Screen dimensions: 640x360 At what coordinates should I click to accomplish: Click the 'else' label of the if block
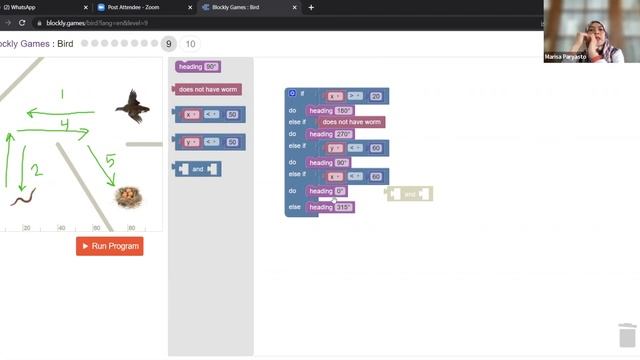pos(295,207)
